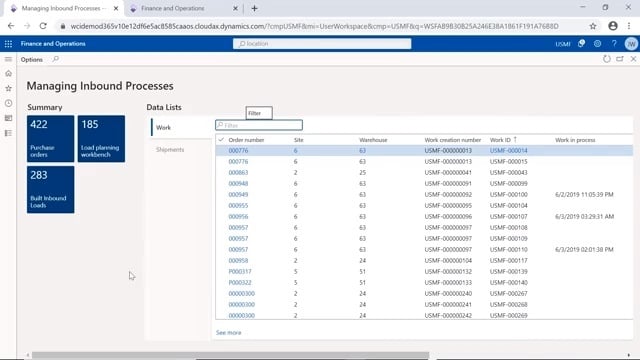Click the browser address bar
Screen dimensions: 640x360
pyautogui.click(x=314, y=26)
